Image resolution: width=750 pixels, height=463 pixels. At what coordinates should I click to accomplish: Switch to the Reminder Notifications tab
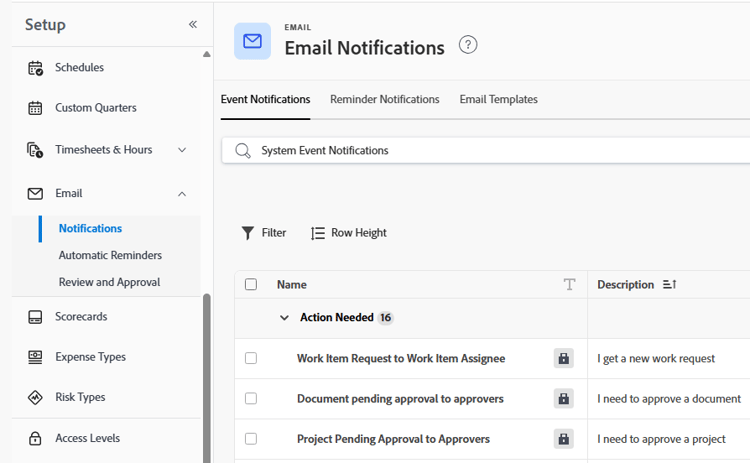[x=385, y=99]
